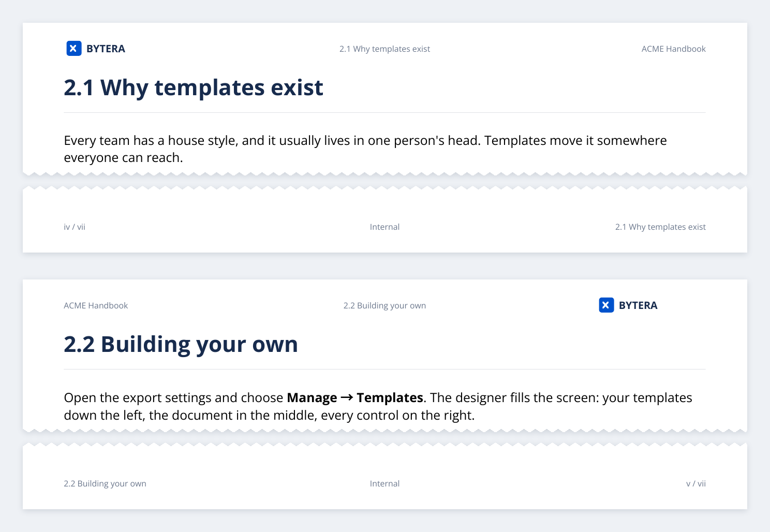Click 'Internal' label in first page footer
The image size is (770, 532).
[384, 227]
